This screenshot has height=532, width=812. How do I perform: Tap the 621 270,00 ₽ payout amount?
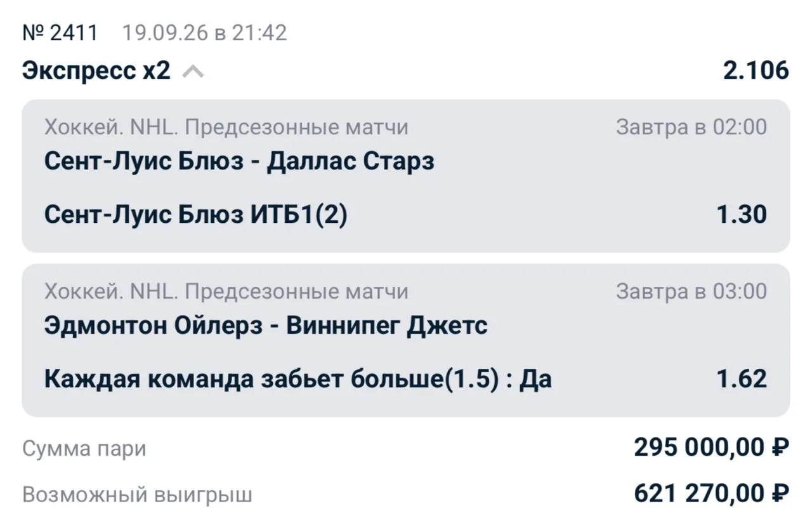point(712,493)
